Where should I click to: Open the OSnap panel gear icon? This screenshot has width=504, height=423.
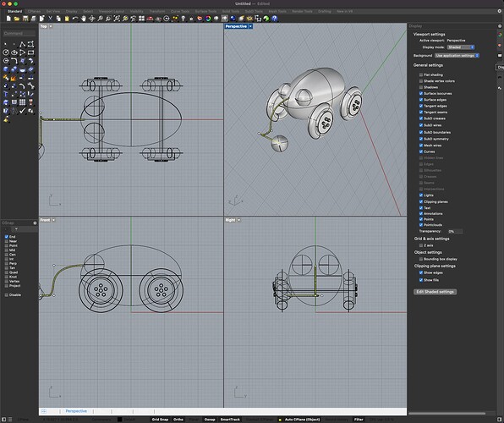pos(35,222)
